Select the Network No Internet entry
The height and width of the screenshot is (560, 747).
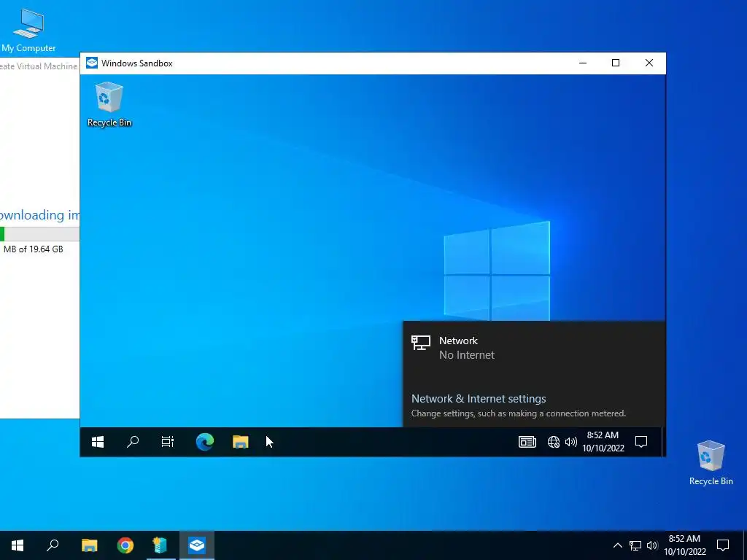[534, 348]
